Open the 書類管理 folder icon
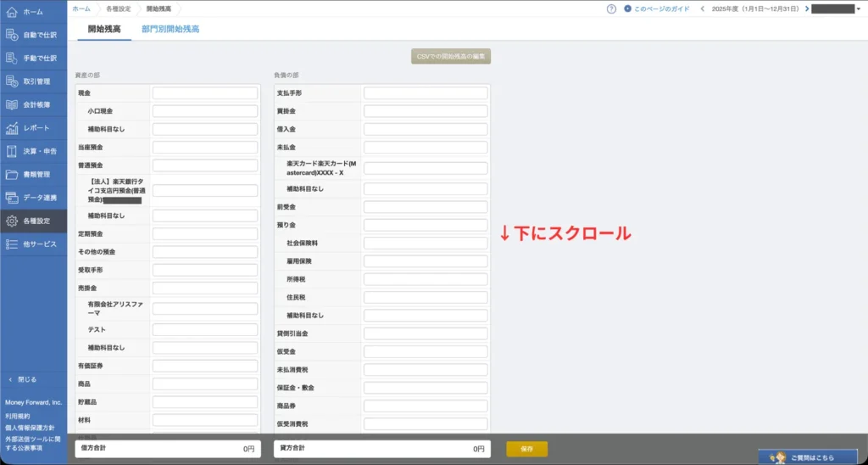This screenshot has width=868, height=465. (x=12, y=175)
